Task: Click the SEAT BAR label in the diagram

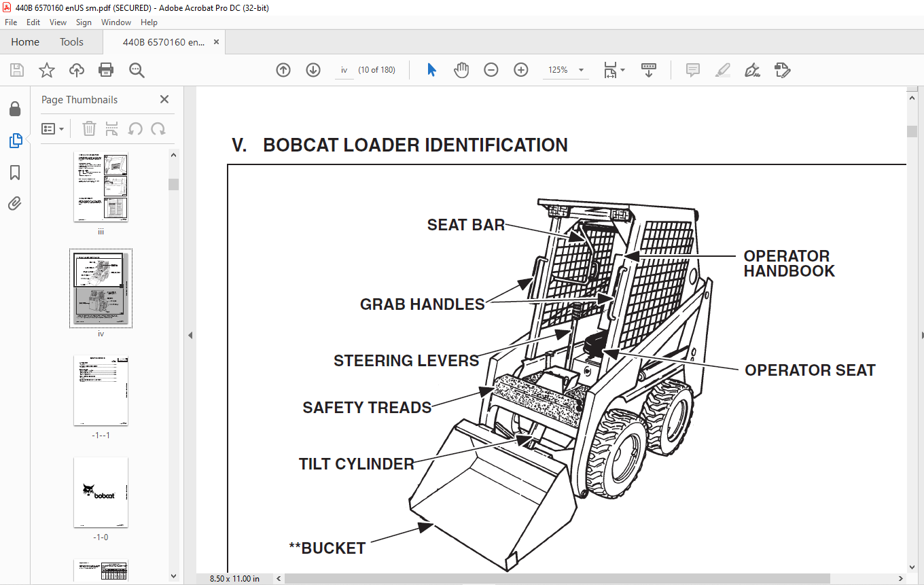Action: [x=466, y=225]
